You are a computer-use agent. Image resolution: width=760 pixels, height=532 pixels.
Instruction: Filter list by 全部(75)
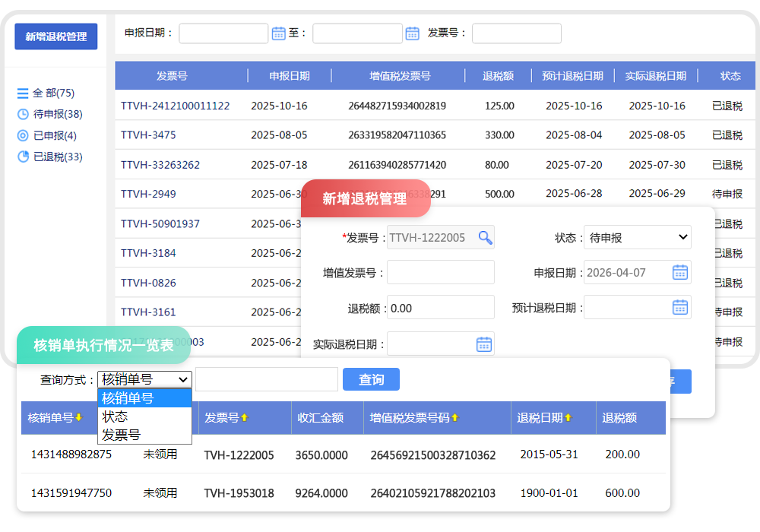54,93
